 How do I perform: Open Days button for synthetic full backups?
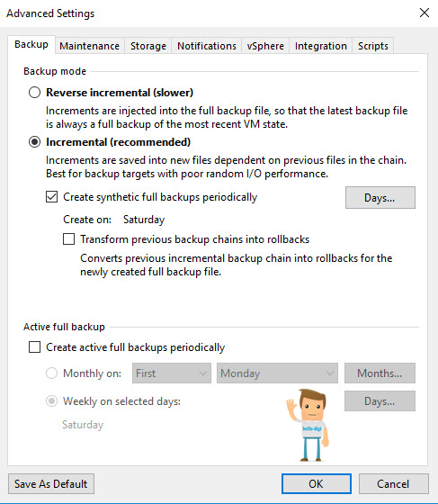[380, 198]
